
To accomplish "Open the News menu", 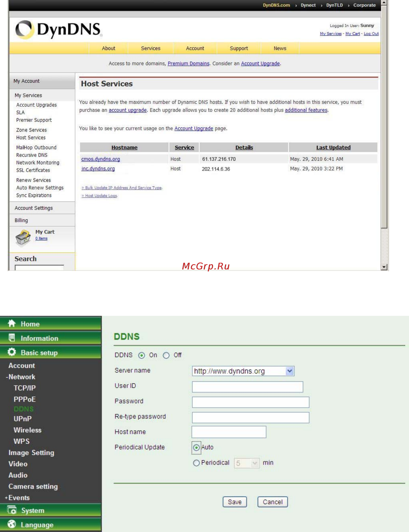I will point(280,48).
